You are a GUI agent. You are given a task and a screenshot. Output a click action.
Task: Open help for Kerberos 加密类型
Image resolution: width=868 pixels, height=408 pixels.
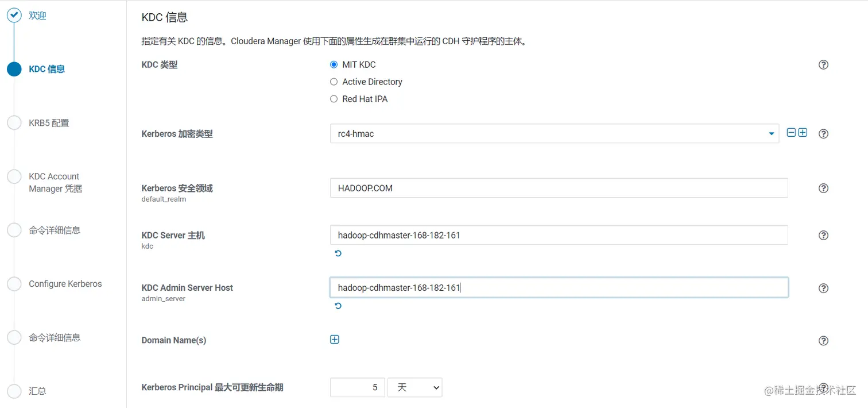pos(823,134)
